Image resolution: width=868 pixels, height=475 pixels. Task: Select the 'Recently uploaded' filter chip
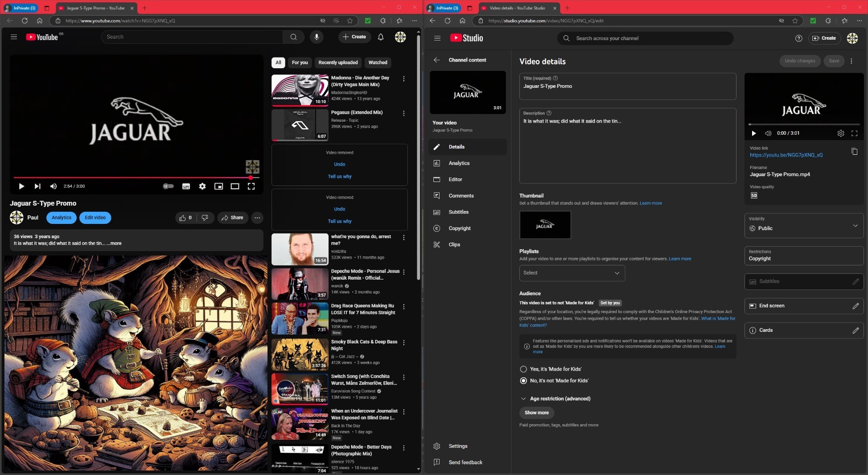[x=338, y=62]
